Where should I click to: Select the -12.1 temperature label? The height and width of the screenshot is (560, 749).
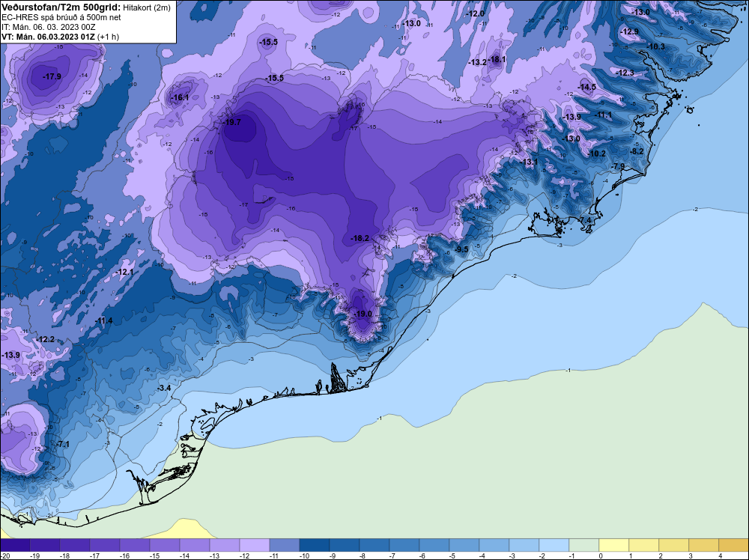[124, 272]
